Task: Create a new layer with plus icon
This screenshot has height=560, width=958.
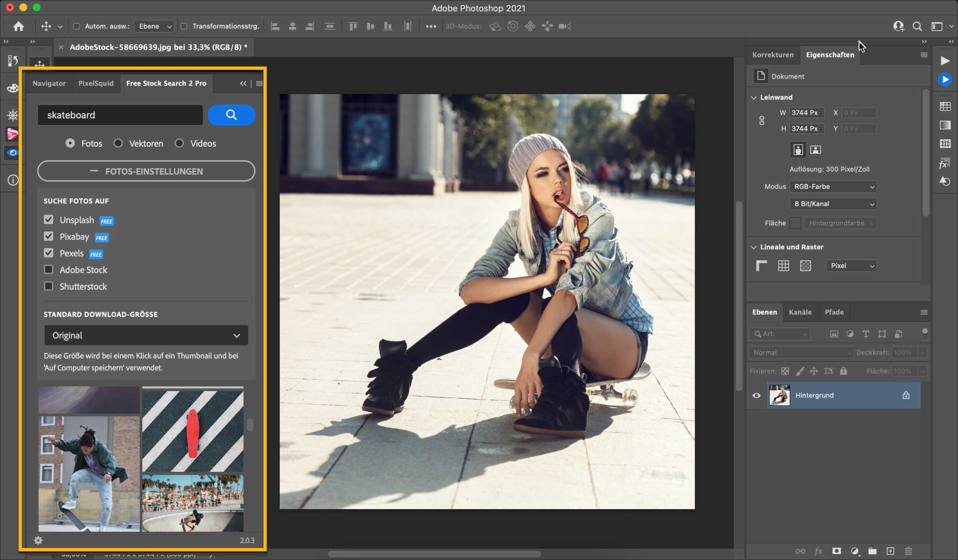Action: point(890,551)
